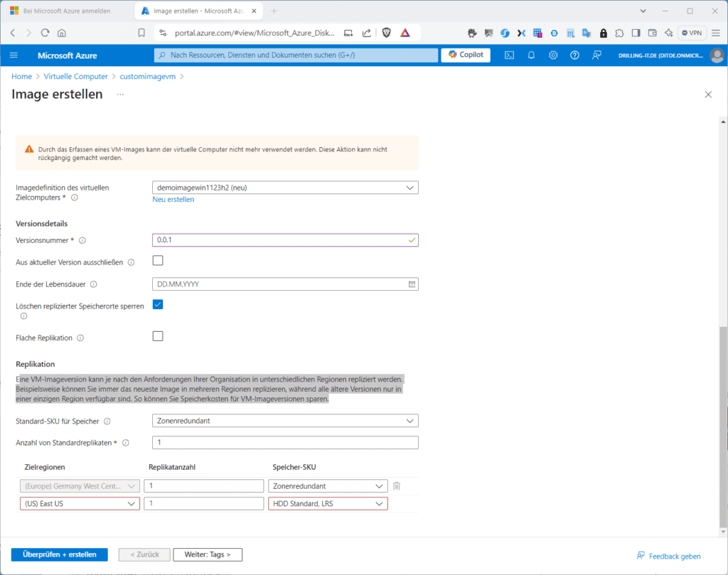Show info for Anzahl von Standardreplikaten

pos(125,443)
